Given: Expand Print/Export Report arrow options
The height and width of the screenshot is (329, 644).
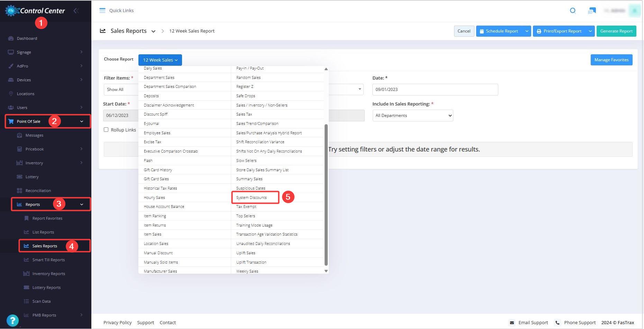Looking at the screenshot, I should point(590,31).
